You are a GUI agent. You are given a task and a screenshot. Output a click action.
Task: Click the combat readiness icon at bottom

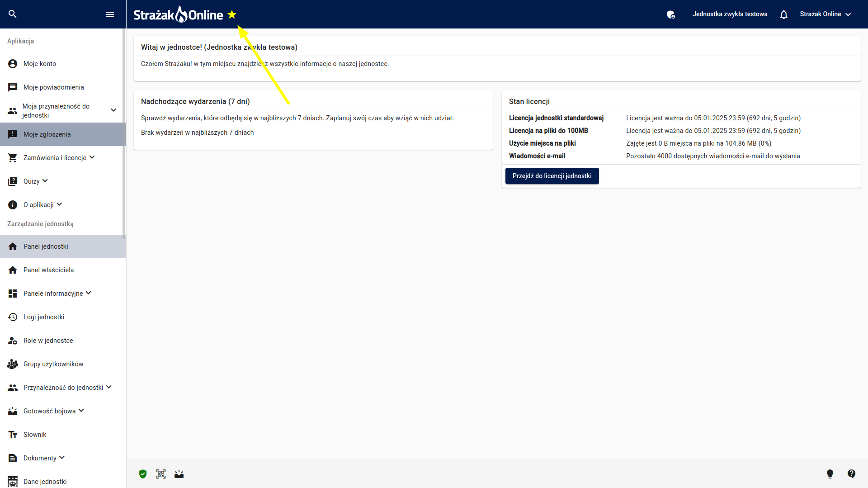[179, 474]
